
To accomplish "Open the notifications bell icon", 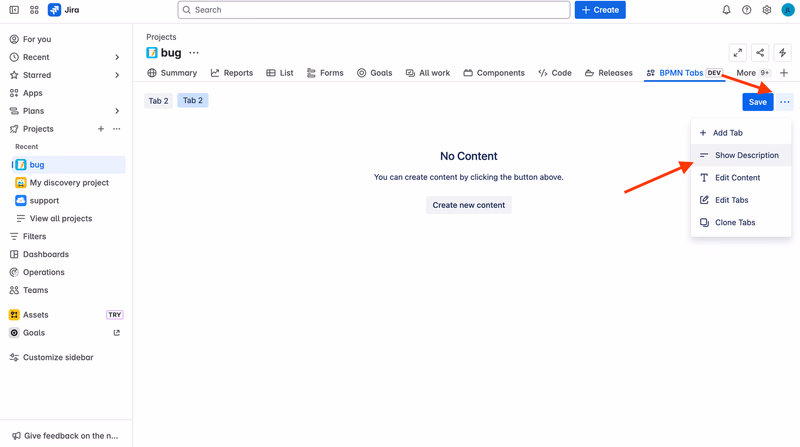I will [x=726, y=10].
